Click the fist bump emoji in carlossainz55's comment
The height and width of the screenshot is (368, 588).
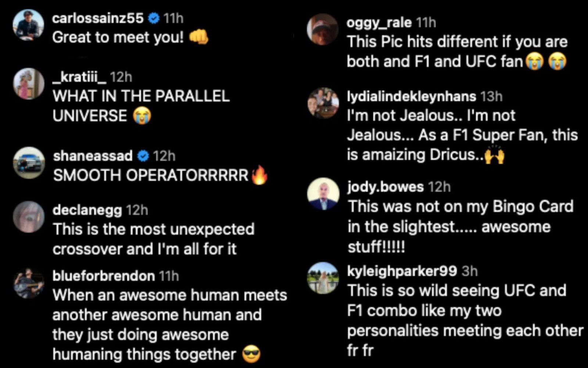coord(199,36)
